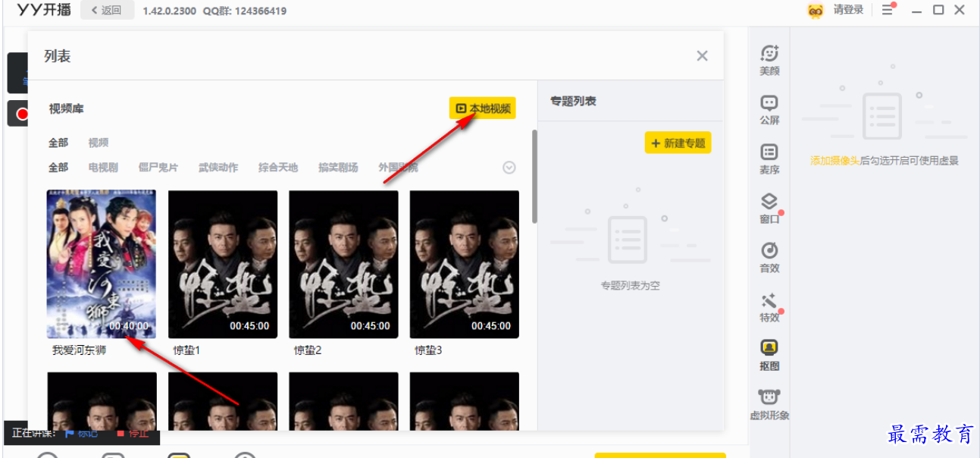This screenshot has width=980, height=458.
Task: Select the 搞笑剧场 category
Action: [x=338, y=168]
